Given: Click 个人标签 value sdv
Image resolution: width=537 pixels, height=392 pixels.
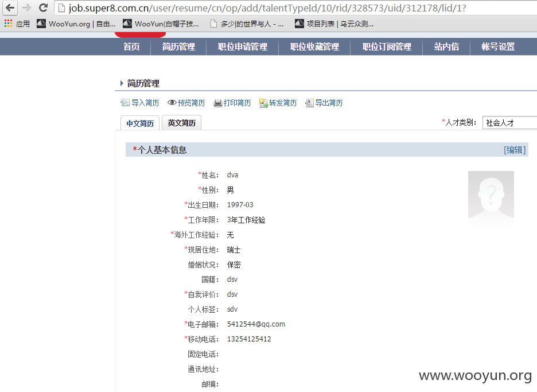Looking at the screenshot, I should pyautogui.click(x=232, y=309).
